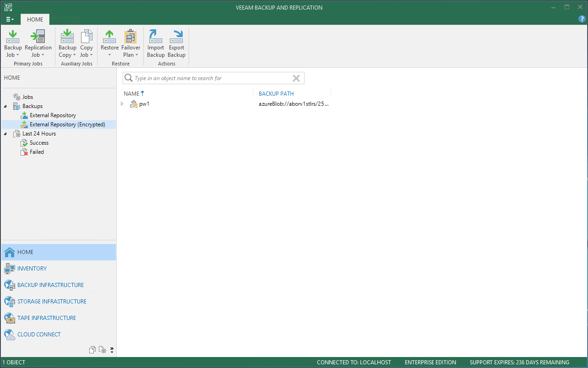Expand the pw1 backup row

click(x=122, y=104)
